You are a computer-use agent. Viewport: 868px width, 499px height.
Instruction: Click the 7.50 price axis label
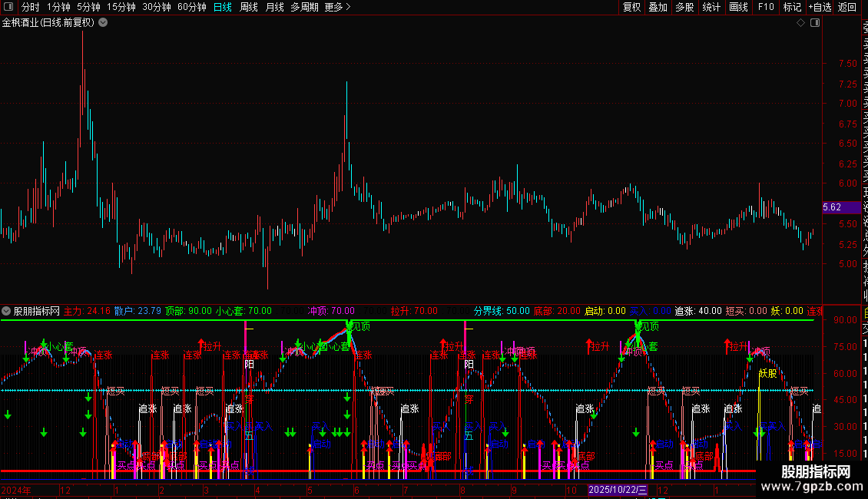click(x=848, y=64)
